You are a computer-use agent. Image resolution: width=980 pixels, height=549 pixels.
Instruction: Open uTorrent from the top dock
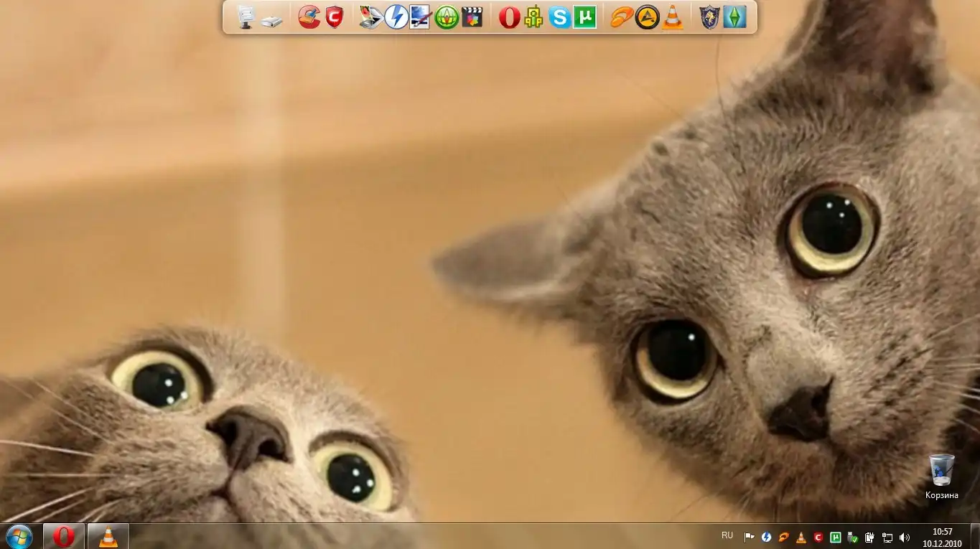[585, 17]
